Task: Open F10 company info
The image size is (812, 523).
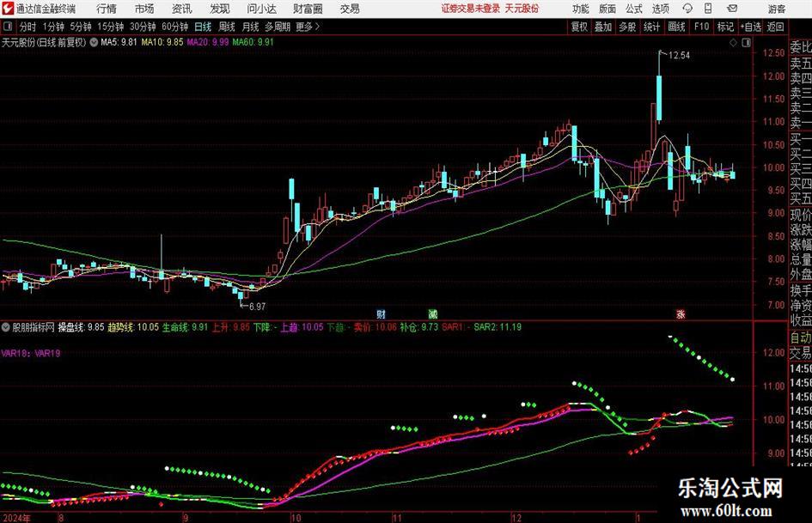Action: click(701, 27)
